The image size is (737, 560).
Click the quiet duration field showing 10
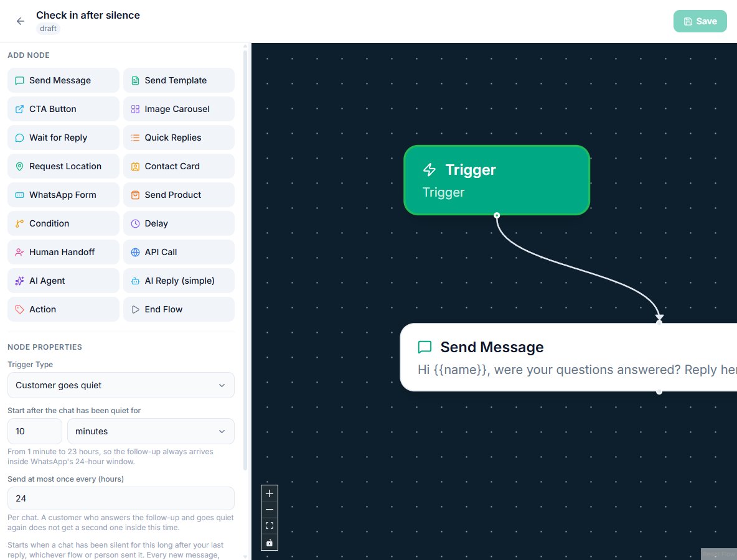coord(35,431)
